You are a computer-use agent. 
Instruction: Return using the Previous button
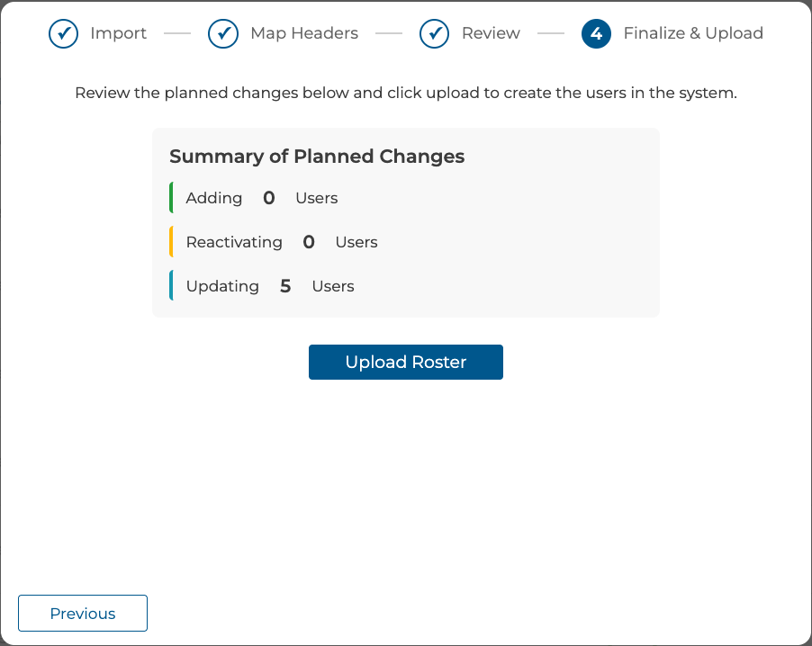pos(83,614)
